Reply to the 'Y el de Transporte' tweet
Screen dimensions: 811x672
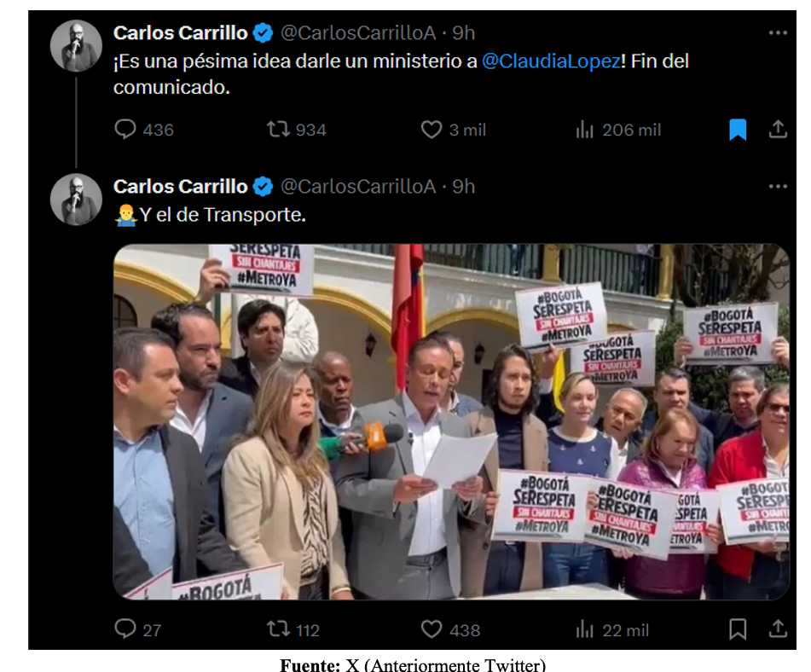tap(125, 629)
